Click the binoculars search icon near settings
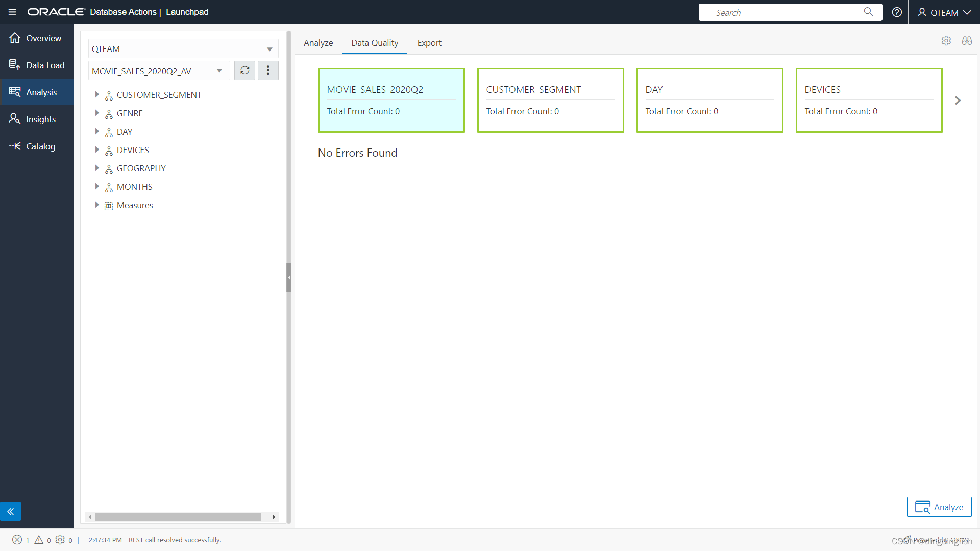This screenshot has width=980, height=551. [967, 41]
